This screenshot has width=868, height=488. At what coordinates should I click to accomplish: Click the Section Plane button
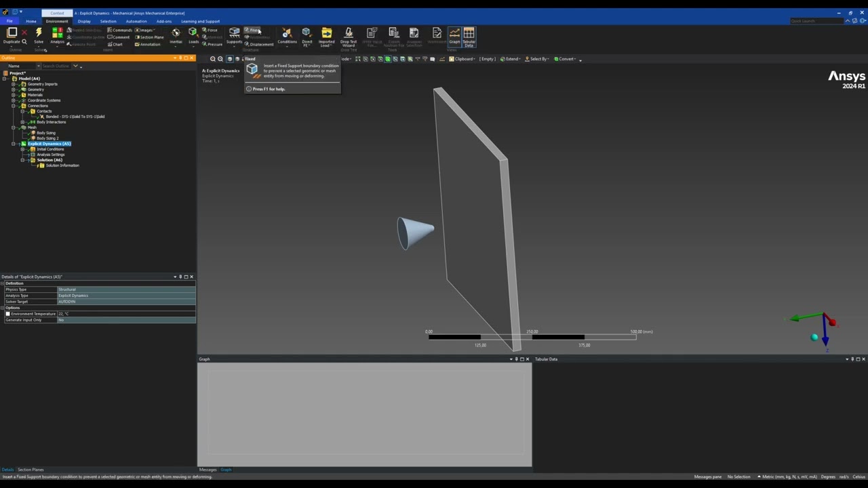pyautogui.click(x=149, y=37)
